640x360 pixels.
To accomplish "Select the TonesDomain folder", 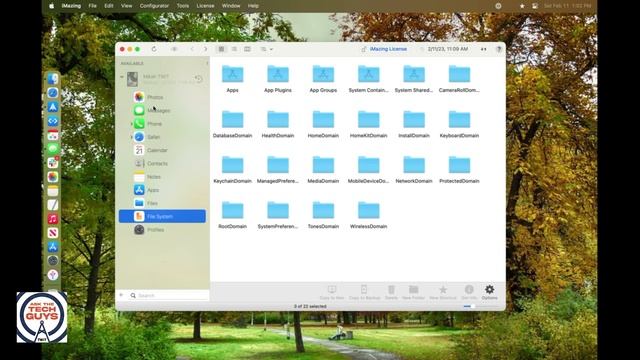I will click(x=323, y=211).
